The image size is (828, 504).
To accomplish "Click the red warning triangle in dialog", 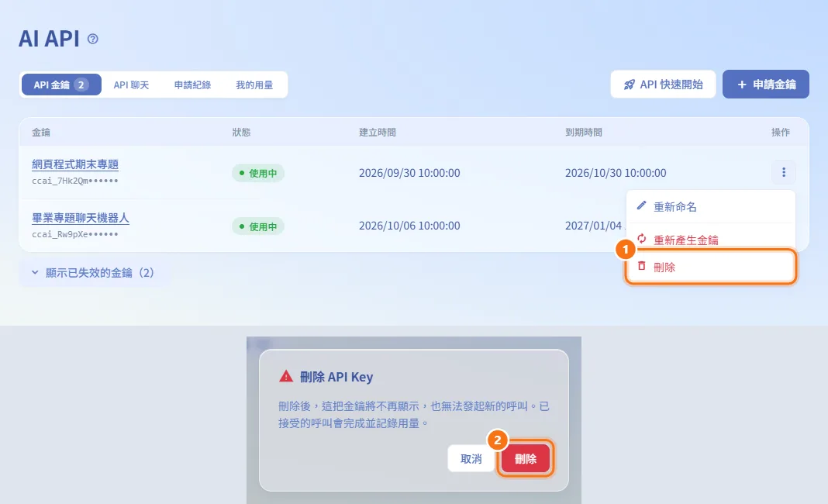I will (285, 376).
